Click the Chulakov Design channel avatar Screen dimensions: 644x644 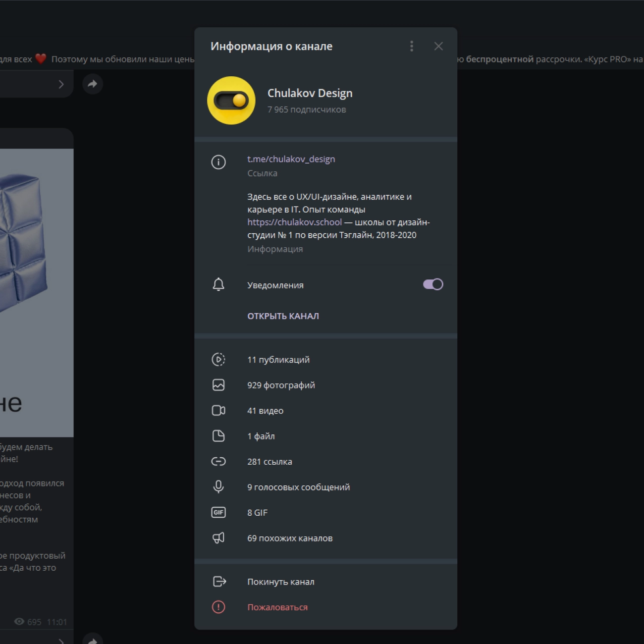click(x=231, y=101)
